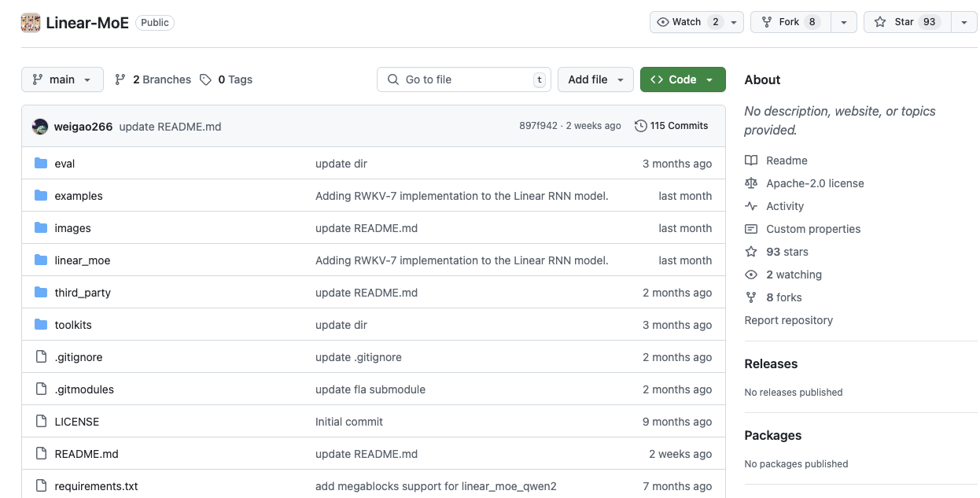Image resolution: width=980 pixels, height=498 pixels.
Task: Open the examples folder
Action: (79, 196)
